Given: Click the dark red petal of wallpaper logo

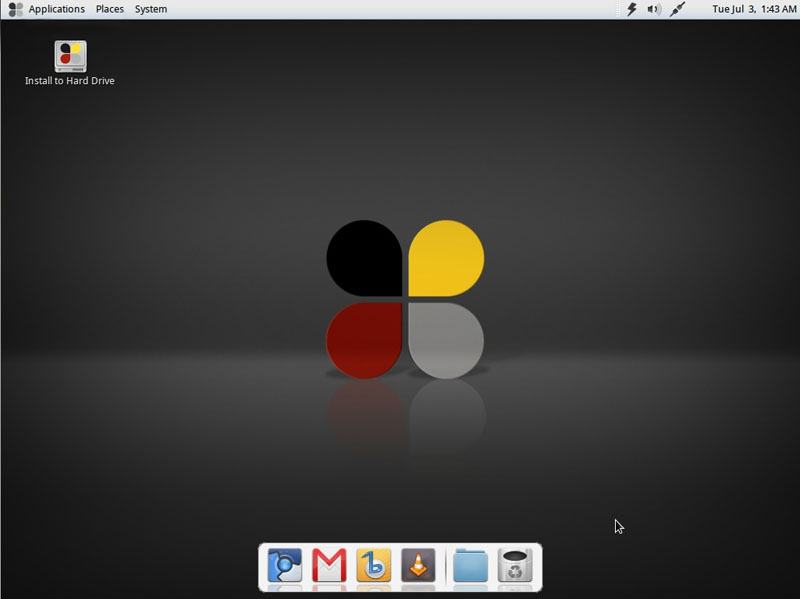Looking at the screenshot, I should pyautogui.click(x=364, y=340).
